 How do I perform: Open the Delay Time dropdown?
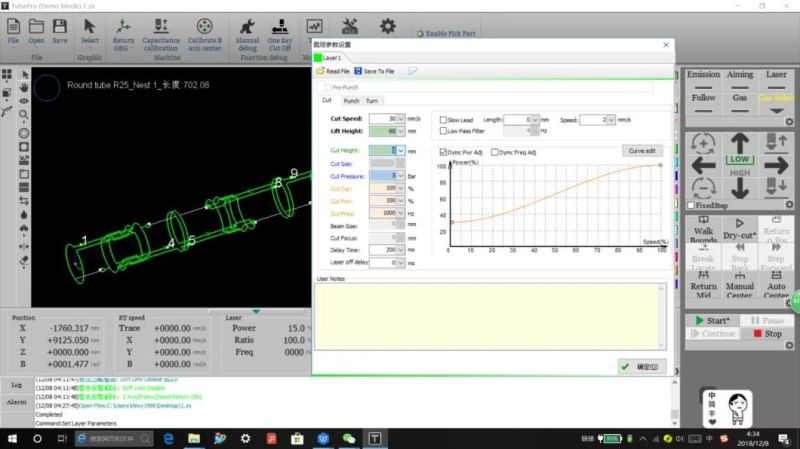point(401,250)
